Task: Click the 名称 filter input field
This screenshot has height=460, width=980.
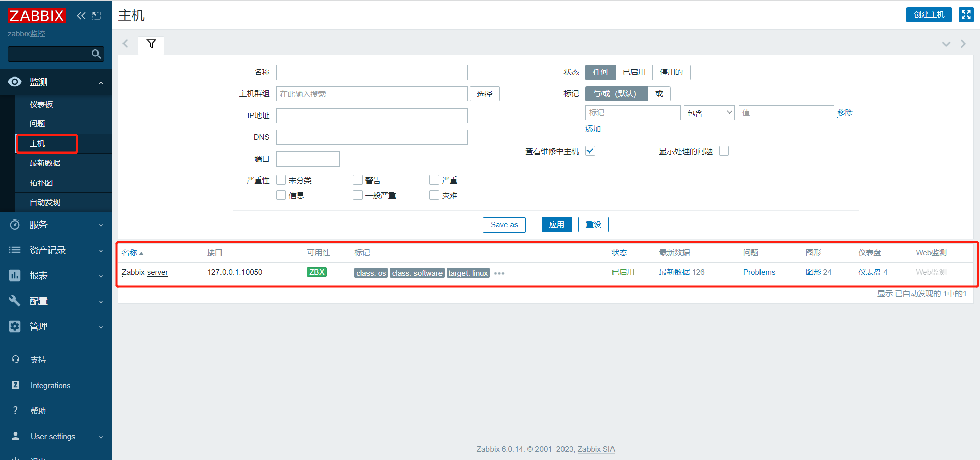Action: click(372, 72)
